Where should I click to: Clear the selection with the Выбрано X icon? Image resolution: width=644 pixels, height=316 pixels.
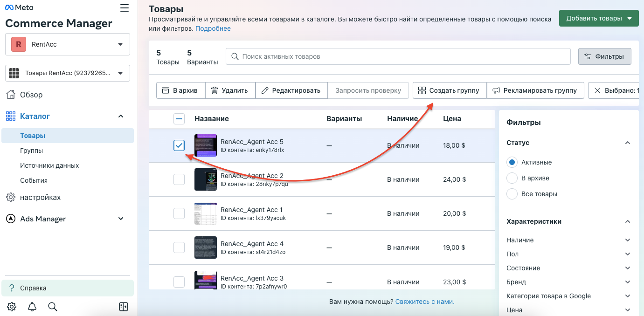pyautogui.click(x=597, y=90)
